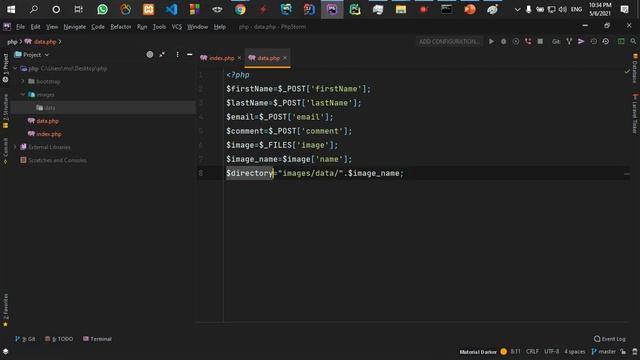Open the Navigate menu
The image size is (640, 360).
(75, 27)
